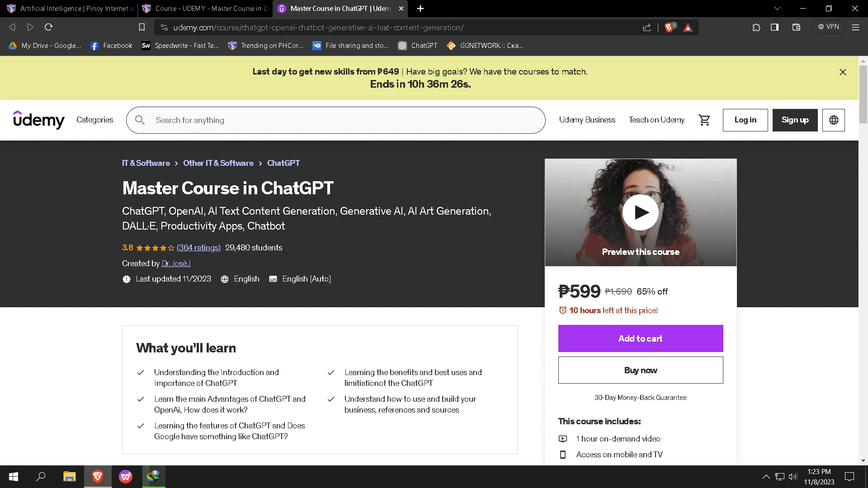The width and height of the screenshot is (868, 488).
Task: Open the ChatGPT breadcrumb link
Action: click(283, 163)
